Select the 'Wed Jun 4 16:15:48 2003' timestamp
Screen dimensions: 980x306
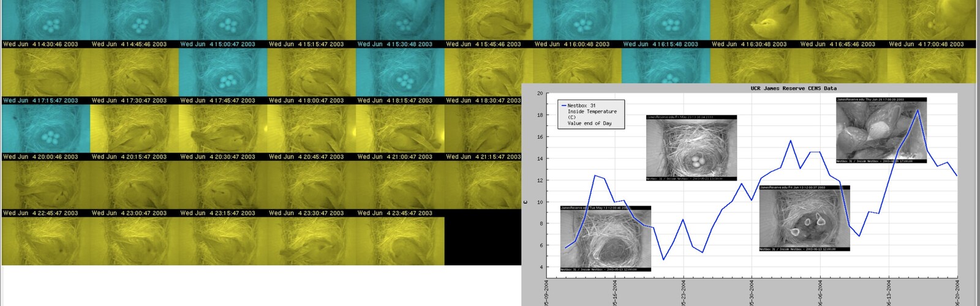click(660, 44)
